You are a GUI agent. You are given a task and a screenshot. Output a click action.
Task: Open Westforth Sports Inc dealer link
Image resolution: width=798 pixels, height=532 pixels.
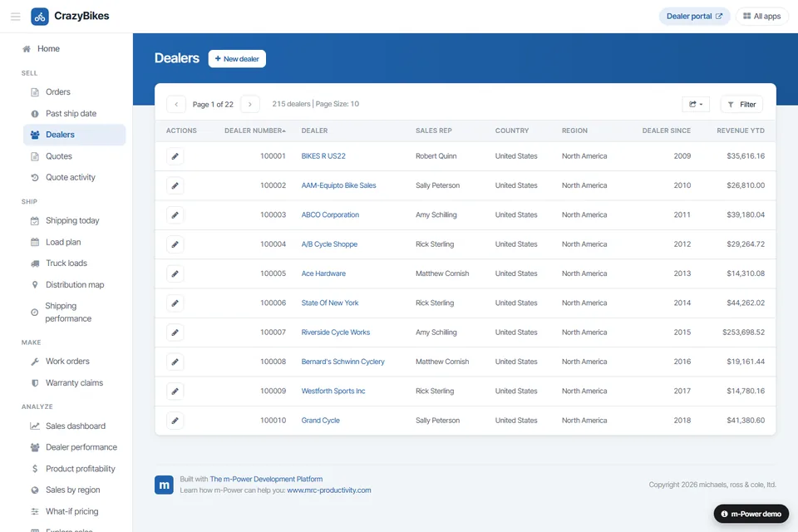click(x=332, y=391)
